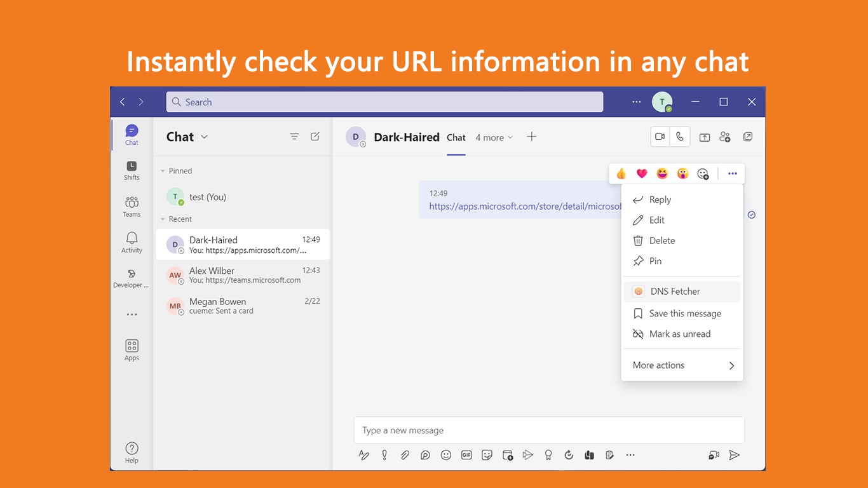Expand the Chat header dropdown
868x488 pixels.
coord(204,137)
